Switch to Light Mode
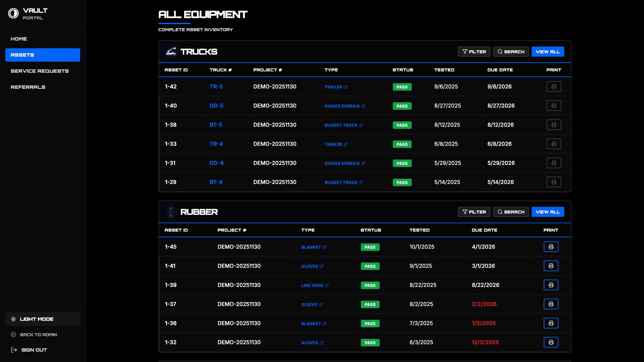 tap(43, 319)
